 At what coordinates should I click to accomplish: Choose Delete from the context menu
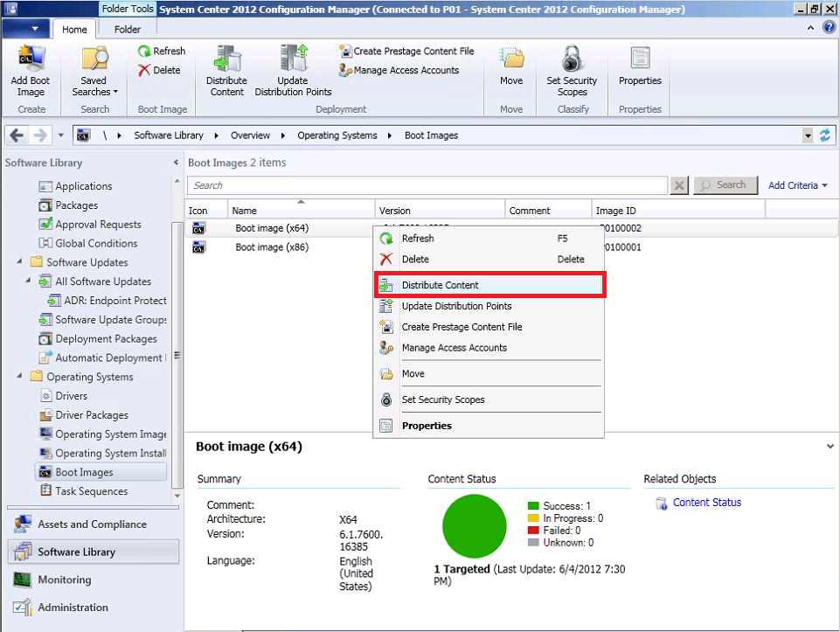coord(489,260)
